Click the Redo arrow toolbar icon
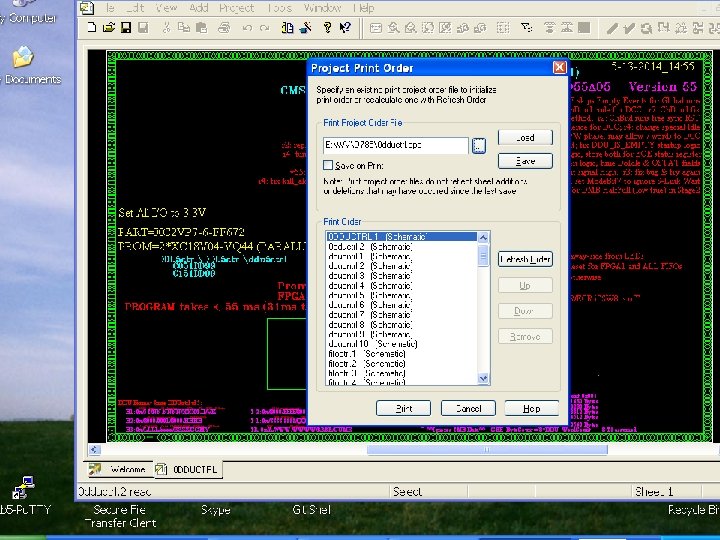 [264, 28]
